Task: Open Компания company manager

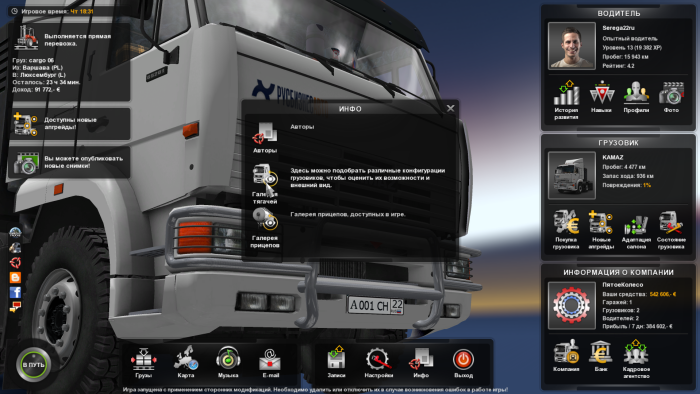Action: pos(566,356)
